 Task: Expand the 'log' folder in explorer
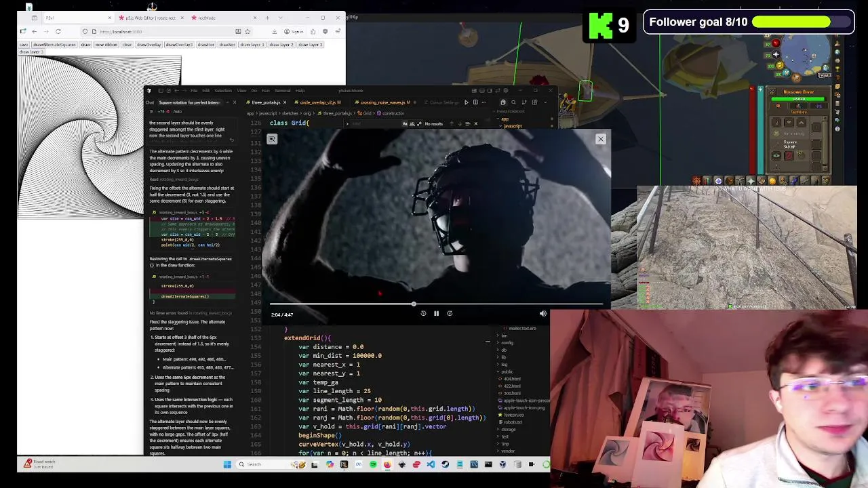(504, 365)
